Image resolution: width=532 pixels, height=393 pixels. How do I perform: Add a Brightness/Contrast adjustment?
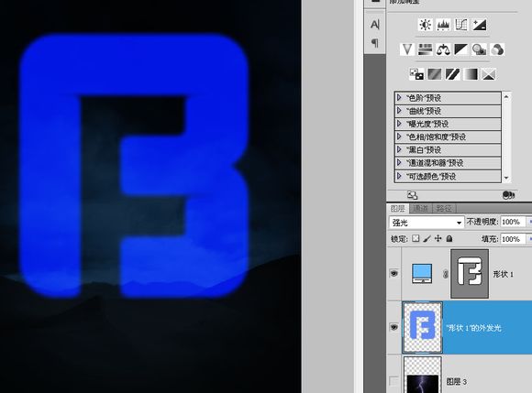[425, 25]
